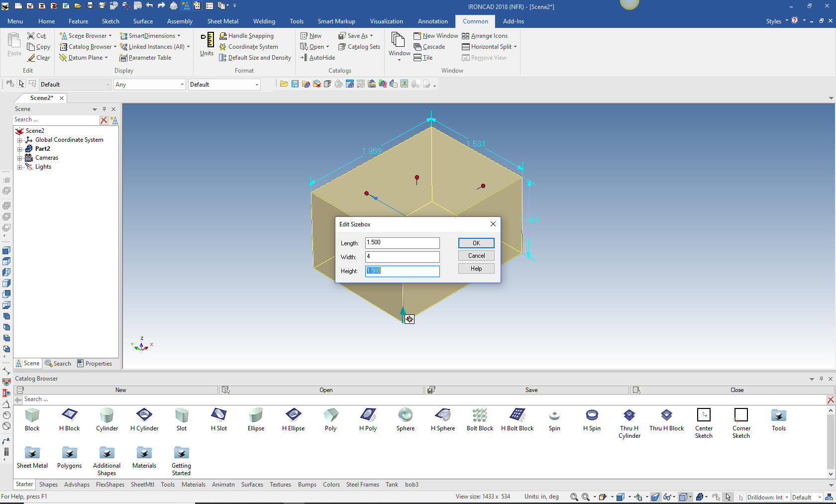Switch to the Shapes catalog tab

48,485
